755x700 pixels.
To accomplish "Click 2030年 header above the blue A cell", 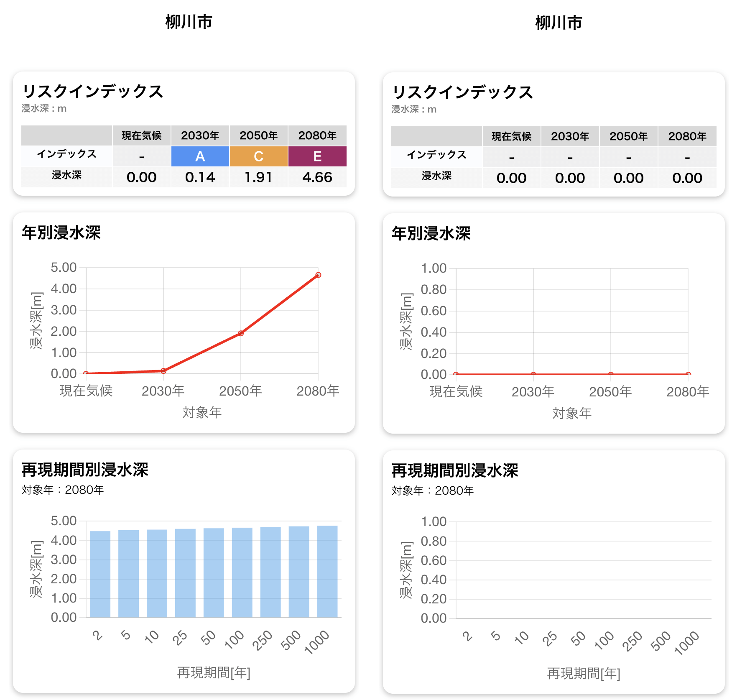I will pos(200,135).
